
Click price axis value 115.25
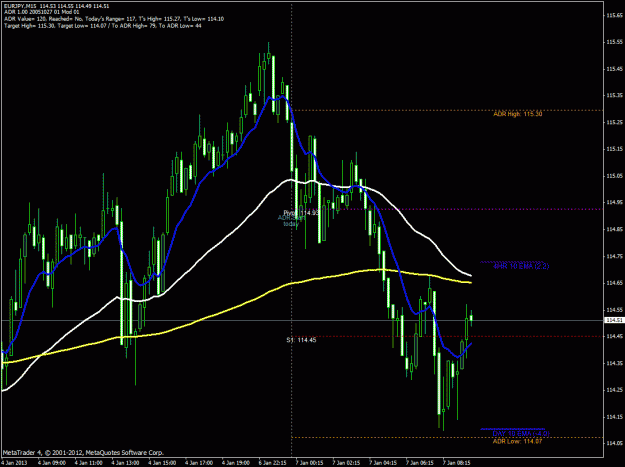[x=614, y=122]
